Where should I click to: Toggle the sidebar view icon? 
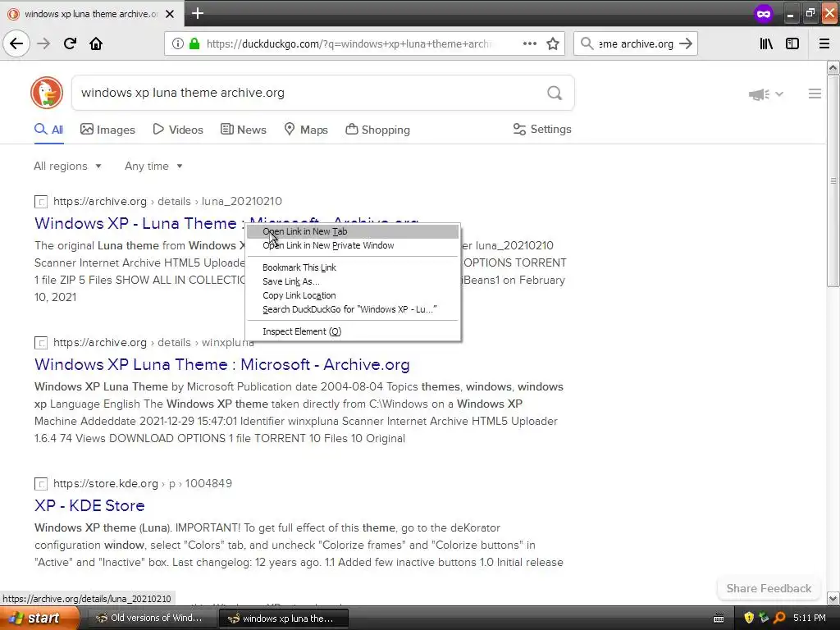(x=792, y=43)
